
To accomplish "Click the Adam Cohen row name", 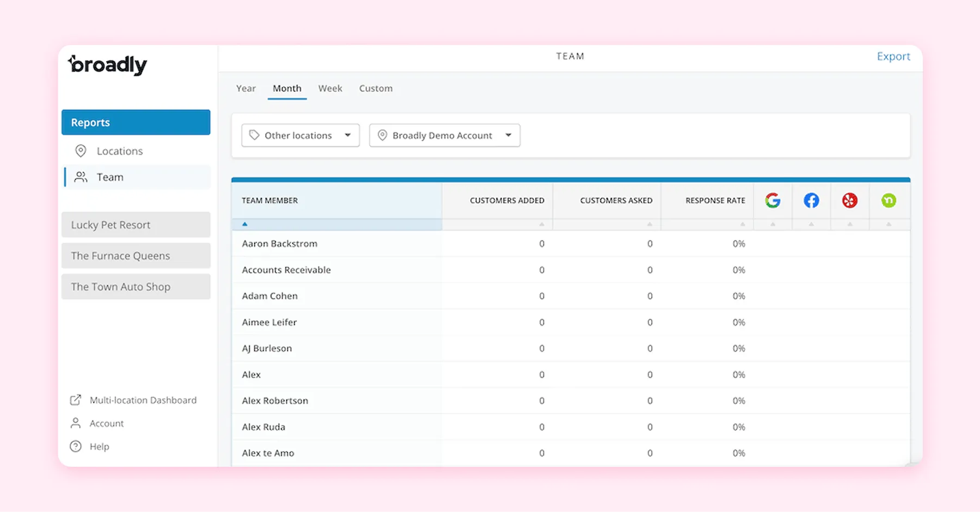I will pyautogui.click(x=270, y=296).
